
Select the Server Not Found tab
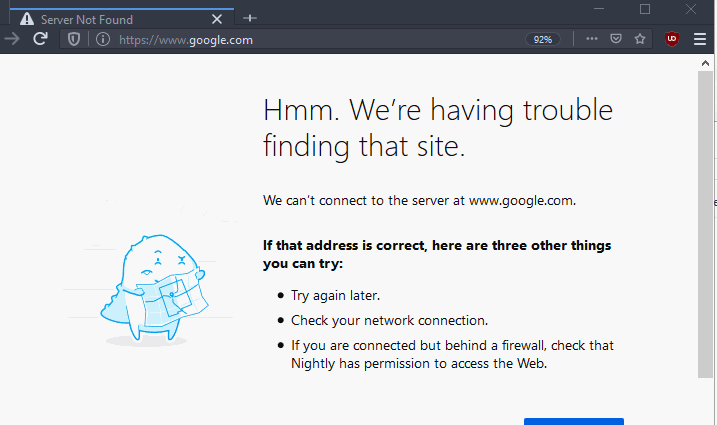pos(122,18)
